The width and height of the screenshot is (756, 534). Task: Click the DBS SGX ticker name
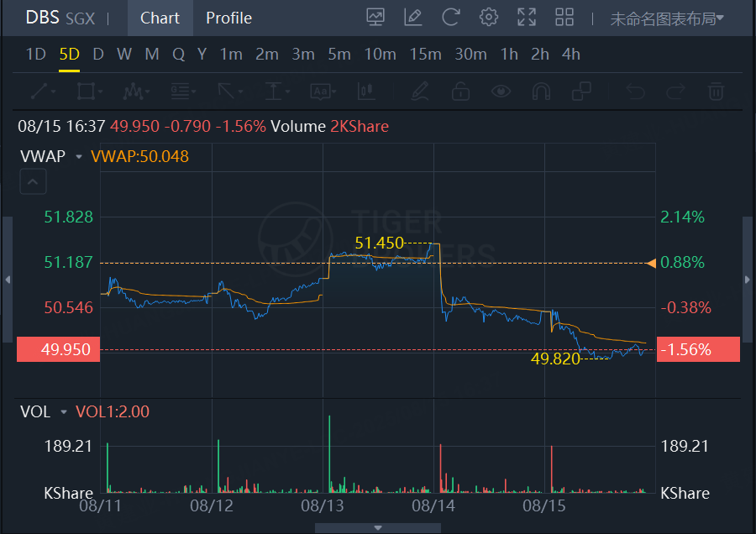tap(60, 18)
